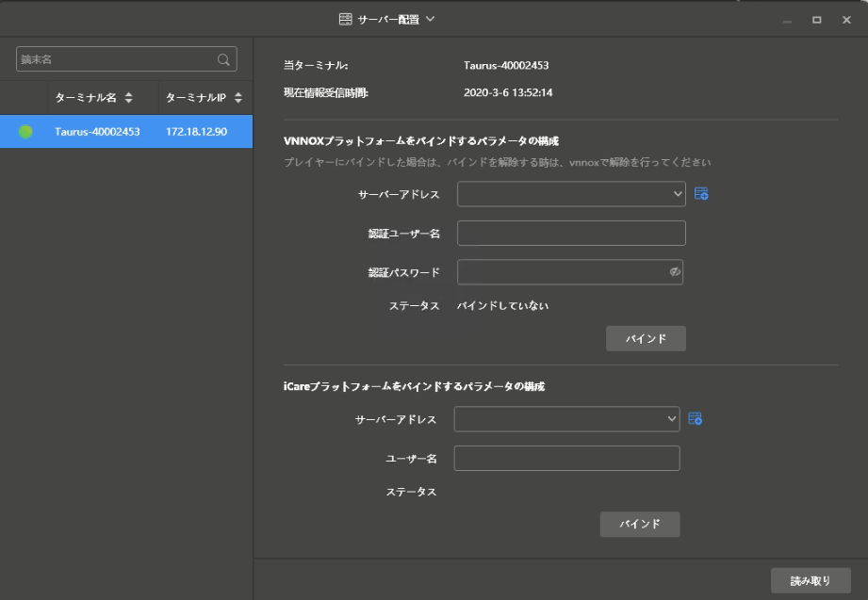
Task: Open the iCare サーバーアドレス dropdown
Action: coord(566,419)
